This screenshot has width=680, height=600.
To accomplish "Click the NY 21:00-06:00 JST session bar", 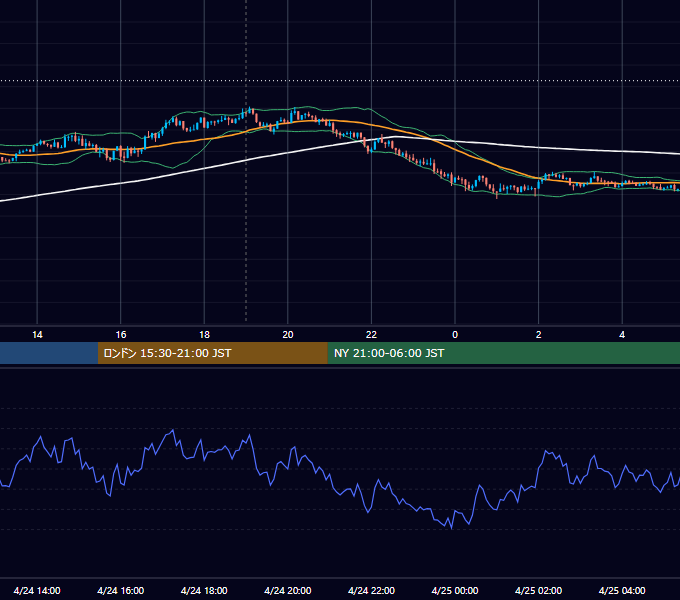I will tap(503, 353).
